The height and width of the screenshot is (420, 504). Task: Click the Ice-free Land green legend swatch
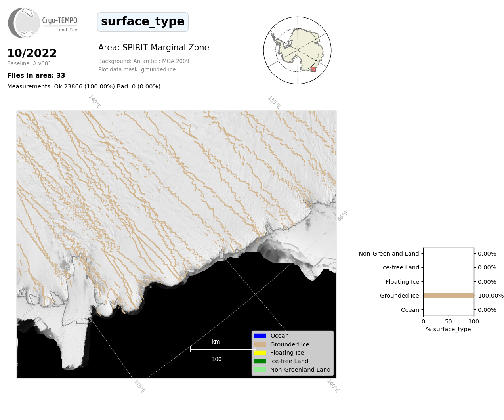point(260,361)
